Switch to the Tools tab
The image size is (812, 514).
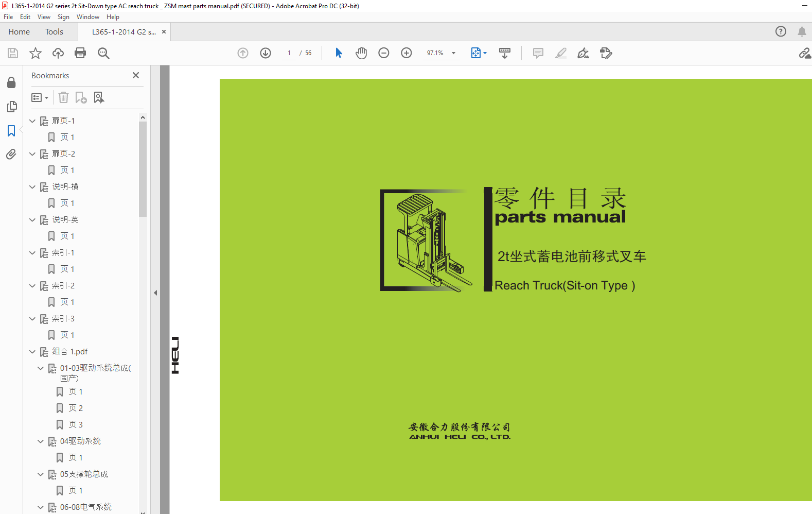pyautogui.click(x=54, y=32)
